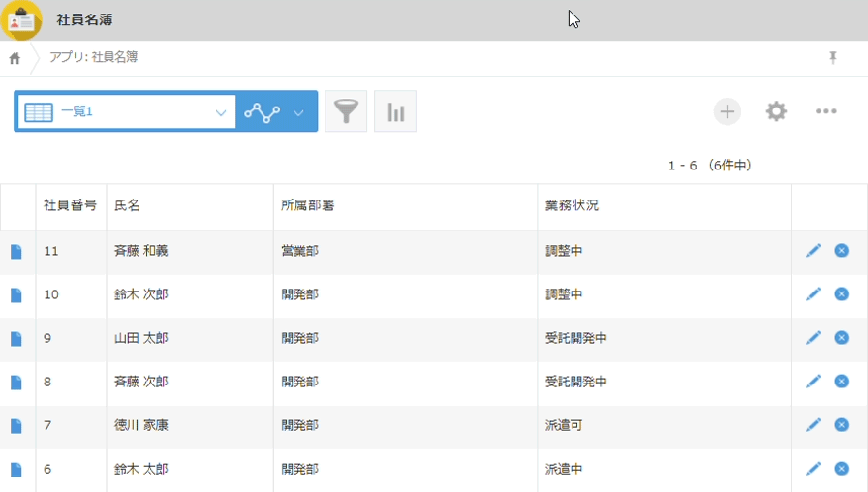868x492 pixels.
Task: Click the 業務状況 column header
Action: pos(572,206)
